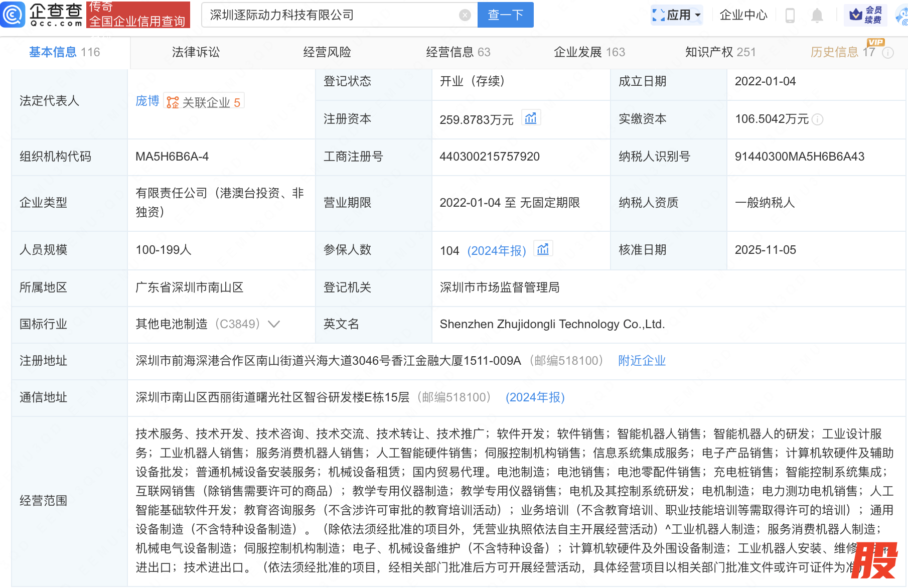
Task: Open the 知识产权 tab
Action: 720,52
